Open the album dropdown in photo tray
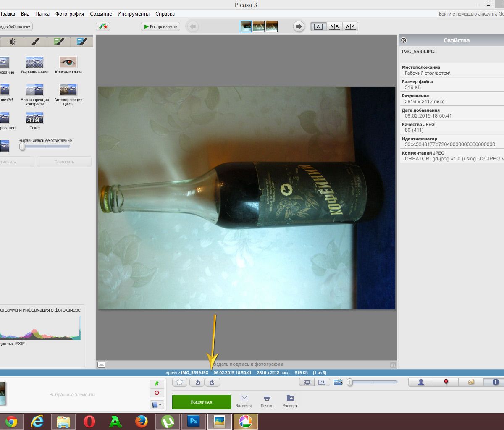Viewport: 504px width, 430px height. [157, 405]
